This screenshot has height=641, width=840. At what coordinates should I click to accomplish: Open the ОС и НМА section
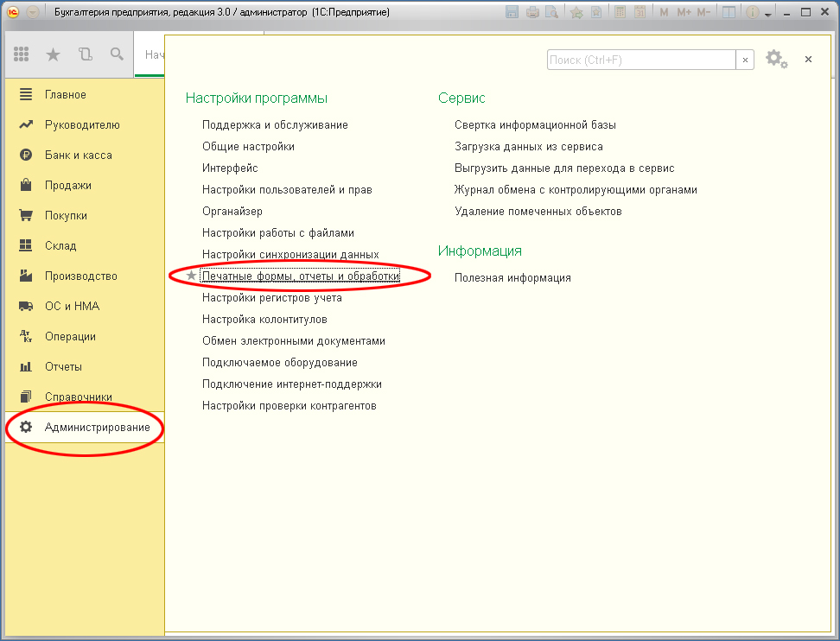[x=85, y=307]
